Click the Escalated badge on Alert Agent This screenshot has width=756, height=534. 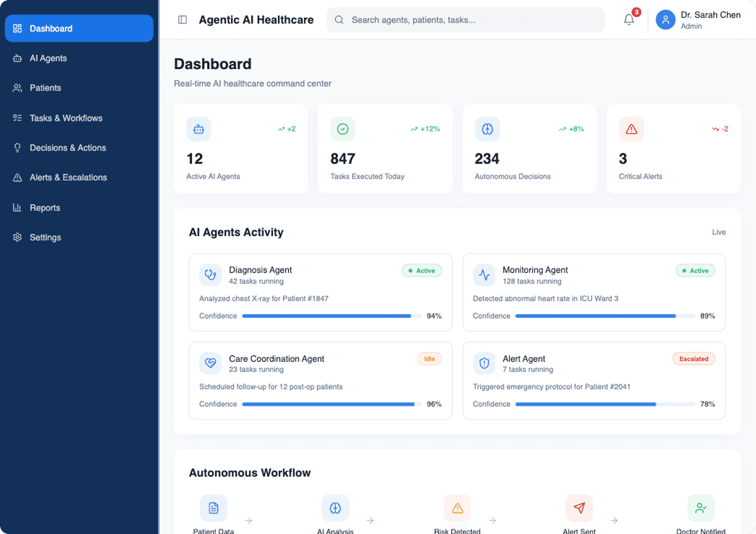point(694,358)
